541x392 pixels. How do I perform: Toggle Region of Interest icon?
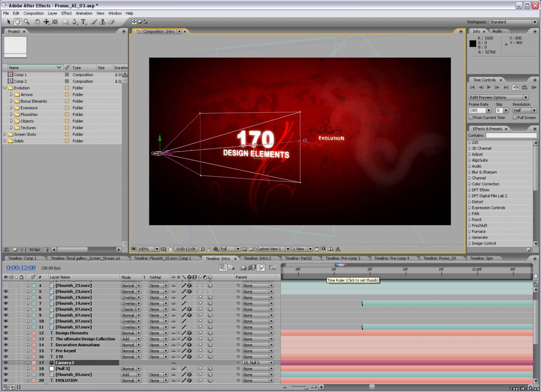245,249
